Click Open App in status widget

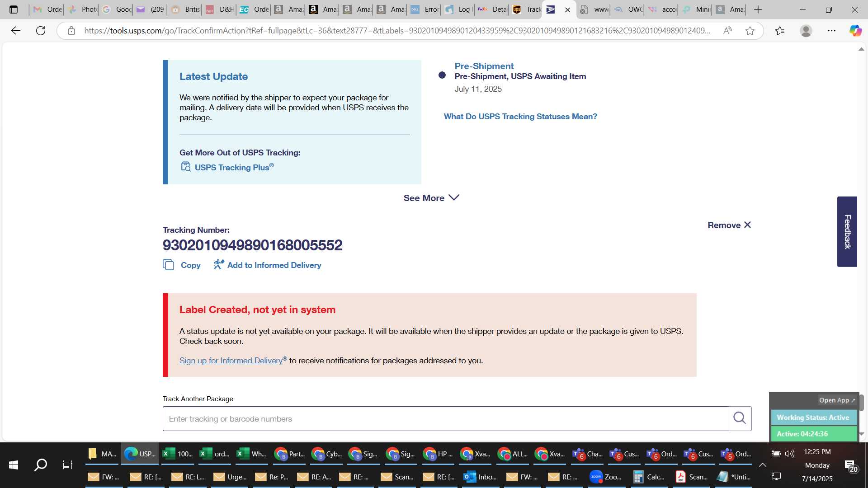[x=837, y=400]
